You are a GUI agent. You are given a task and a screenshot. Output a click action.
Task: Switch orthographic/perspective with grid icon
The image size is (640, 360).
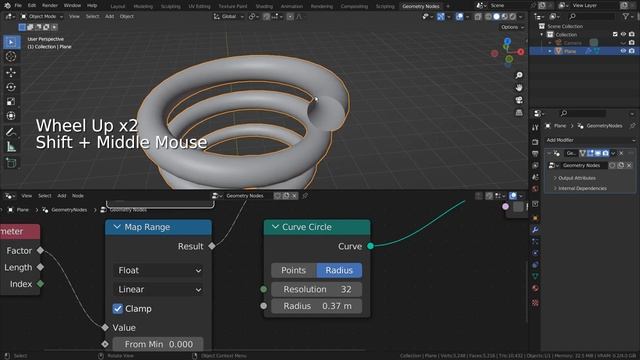pos(519,112)
